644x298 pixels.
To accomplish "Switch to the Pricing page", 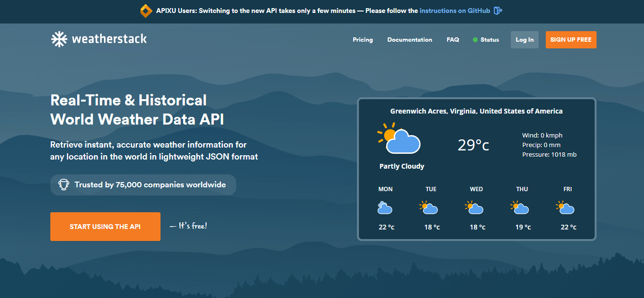I will tap(363, 40).
